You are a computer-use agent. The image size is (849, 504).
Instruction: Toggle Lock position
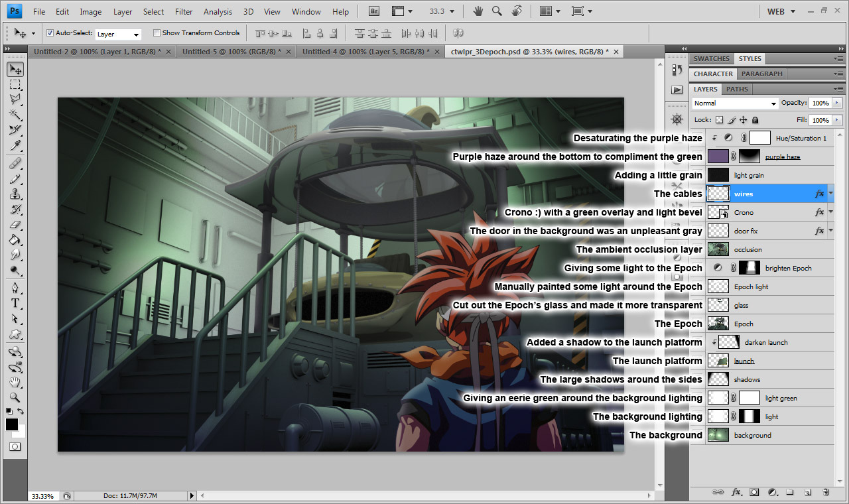coord(744,120)
